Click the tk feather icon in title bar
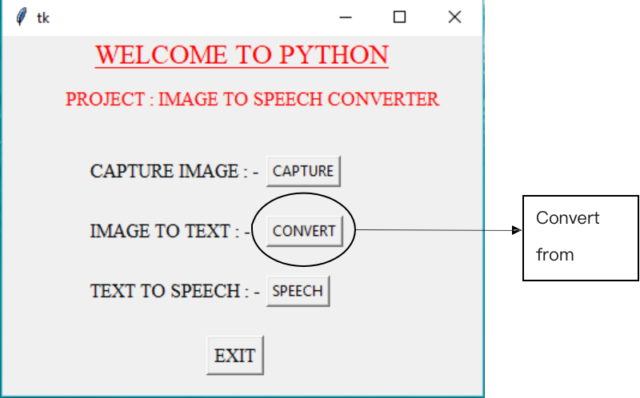Screen dimensions: 640x398 tap(21, 17)
